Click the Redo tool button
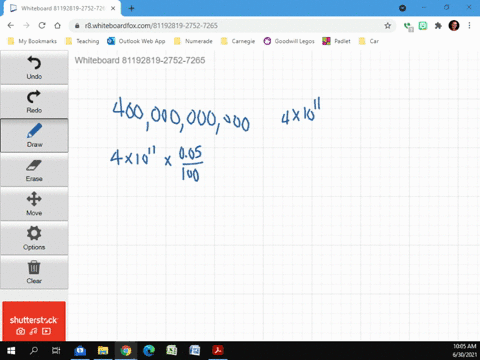The height and width of the screenshot is (360, 480). 34,101
